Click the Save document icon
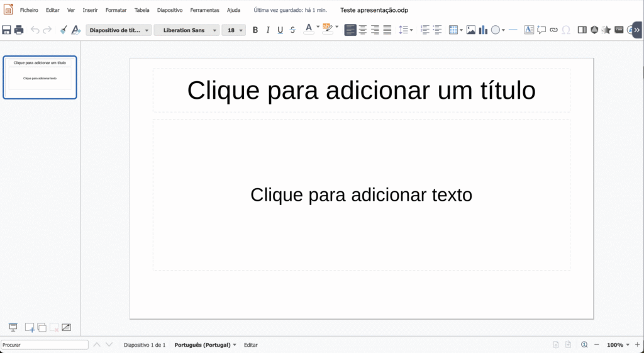 7,30
